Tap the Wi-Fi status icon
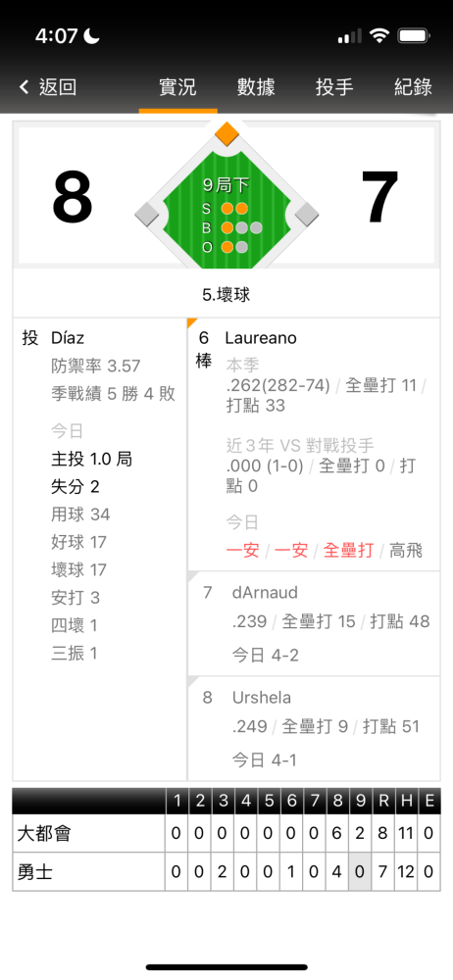The width and height of the screenshot is (453, 980). coord(378,35)
